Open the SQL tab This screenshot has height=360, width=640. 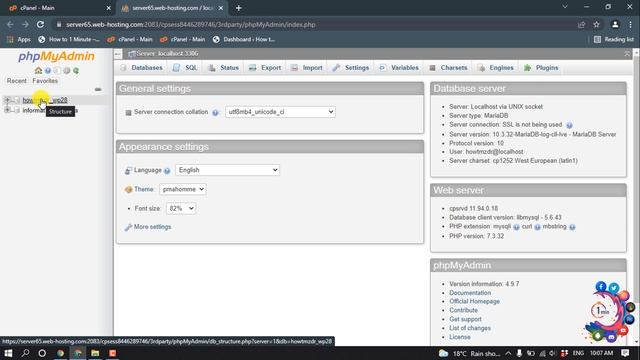[x=185, y=68]
